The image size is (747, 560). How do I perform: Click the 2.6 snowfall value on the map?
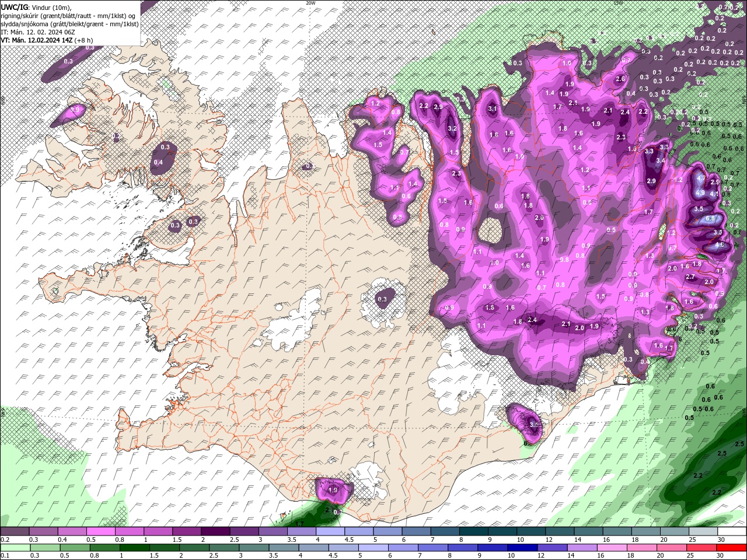pos(620,79)
